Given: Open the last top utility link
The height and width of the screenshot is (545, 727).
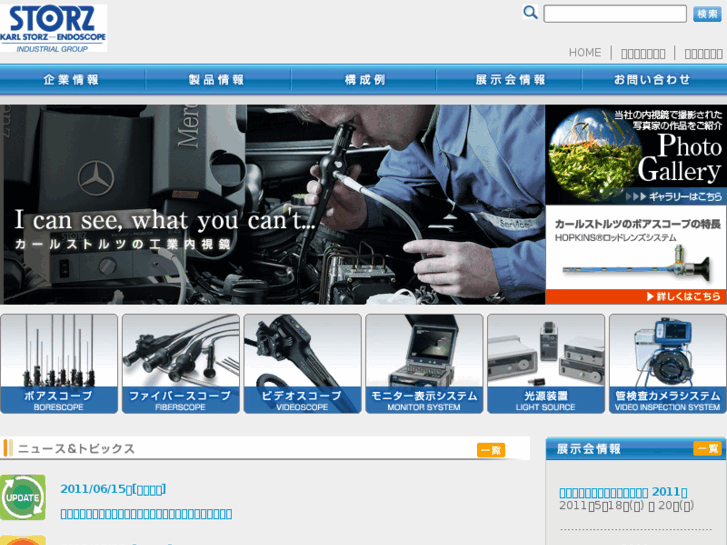Looking at the screenshot, I should 703,54.
